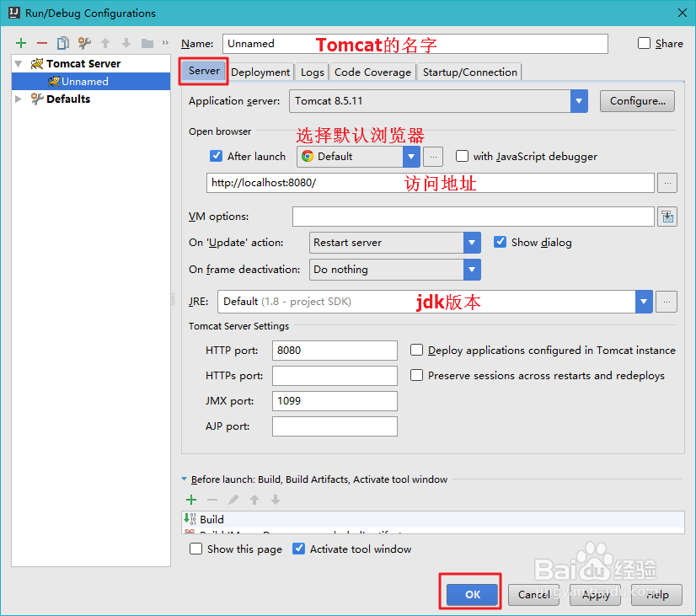This screenshot has height=616, width=696.
Task: Click AJP port input field
Action: [335, 426]
